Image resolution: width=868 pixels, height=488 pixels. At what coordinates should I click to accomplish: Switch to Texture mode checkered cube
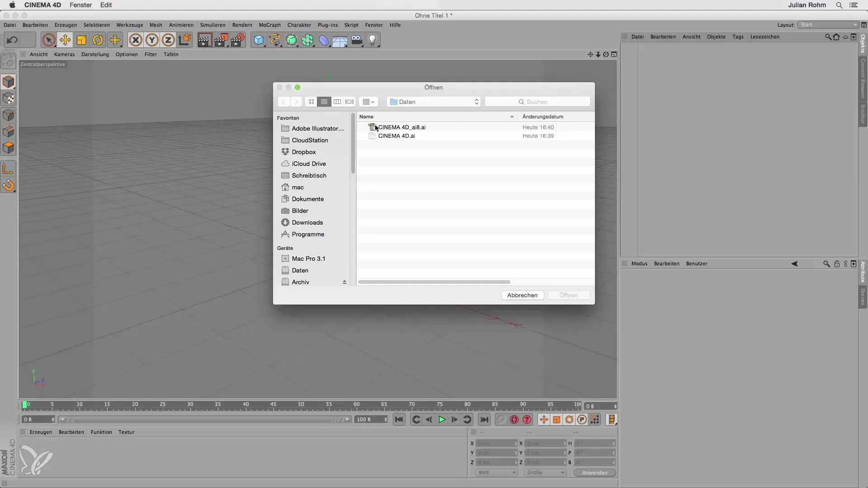9,99
